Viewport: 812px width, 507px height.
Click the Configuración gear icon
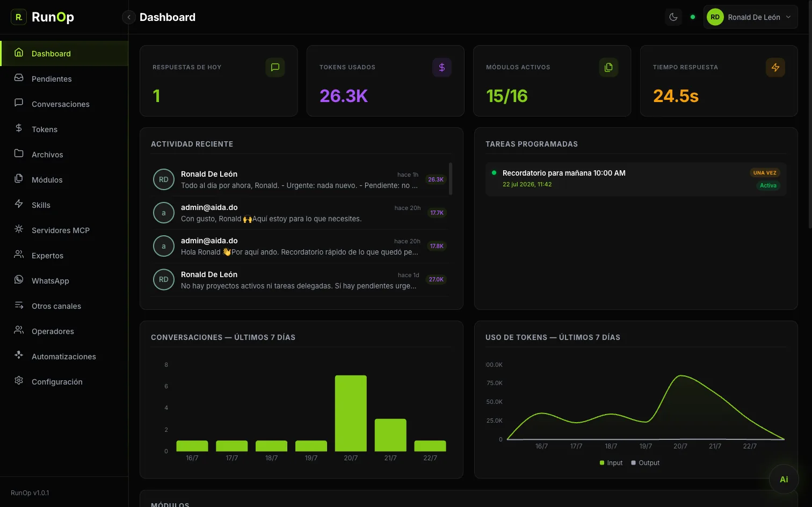[x=19, y=381]
